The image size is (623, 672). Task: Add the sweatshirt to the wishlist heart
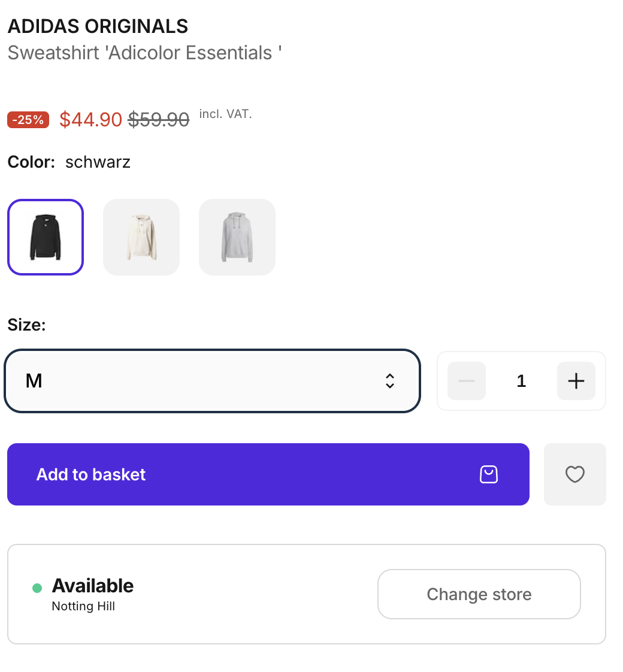point(574,474)
